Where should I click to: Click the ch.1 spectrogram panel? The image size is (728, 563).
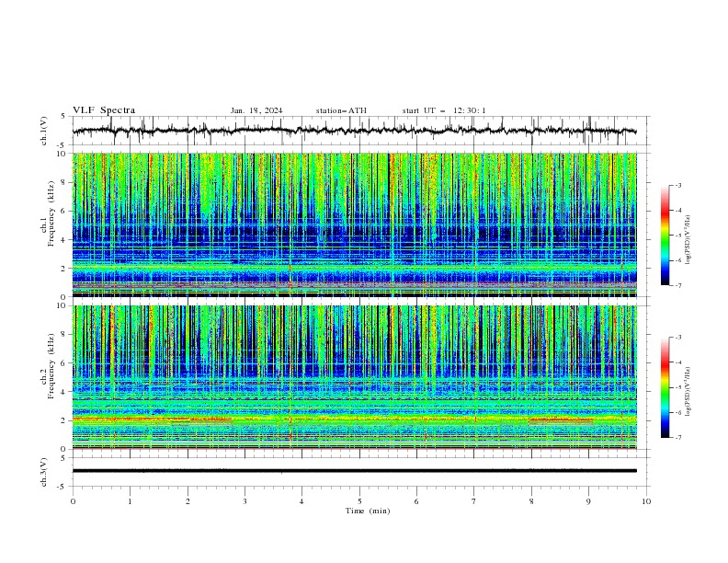coord(355,224)
